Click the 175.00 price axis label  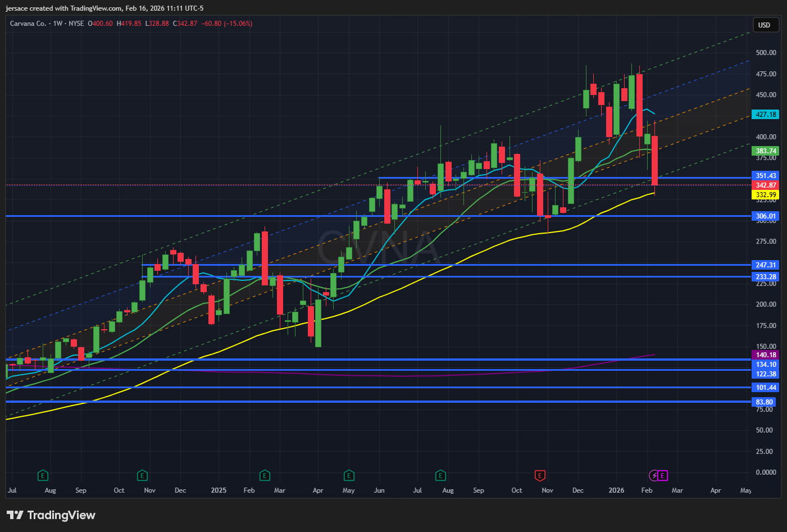pyautogui.click(x=766, y=326)
